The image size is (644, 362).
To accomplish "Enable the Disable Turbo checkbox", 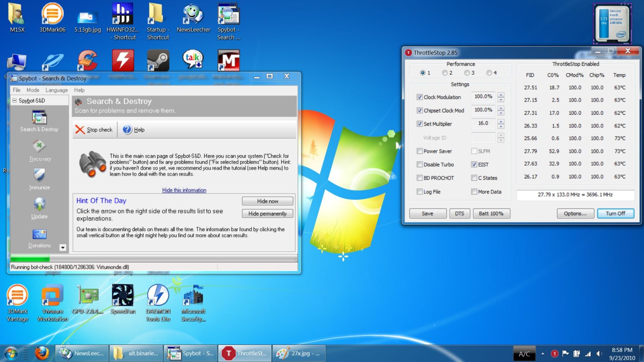I will (420, 165).
